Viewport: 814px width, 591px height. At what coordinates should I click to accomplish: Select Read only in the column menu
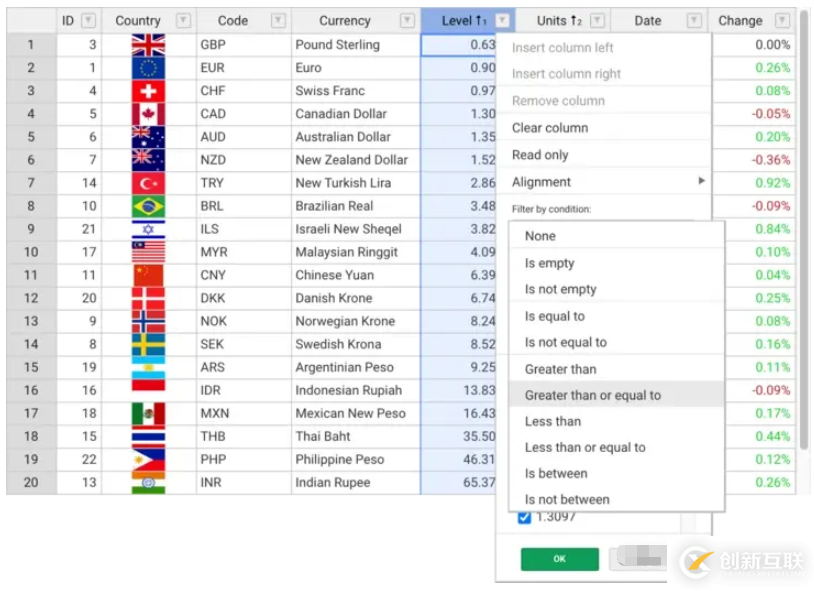pos(540,155)
